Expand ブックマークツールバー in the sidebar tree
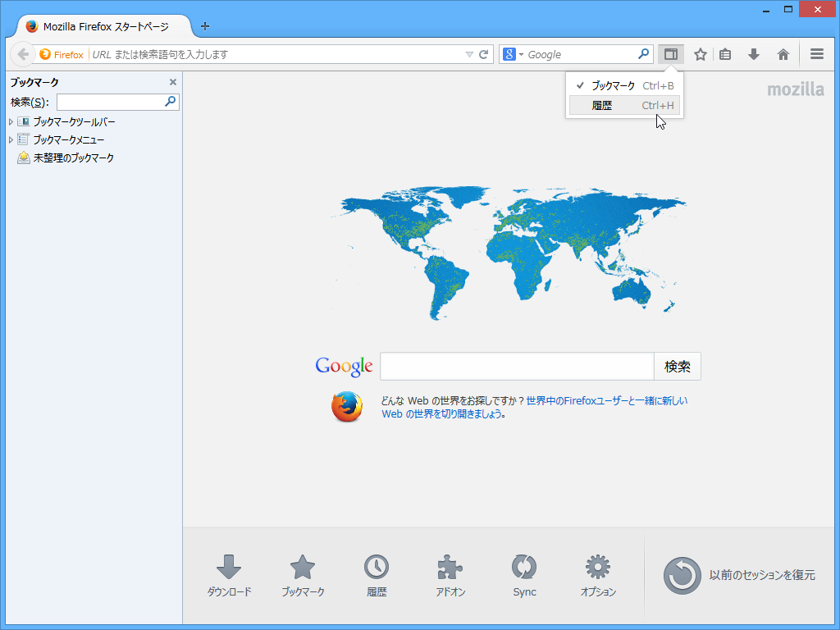The width and height of the screenshot is (840, 630). (10, 121)
